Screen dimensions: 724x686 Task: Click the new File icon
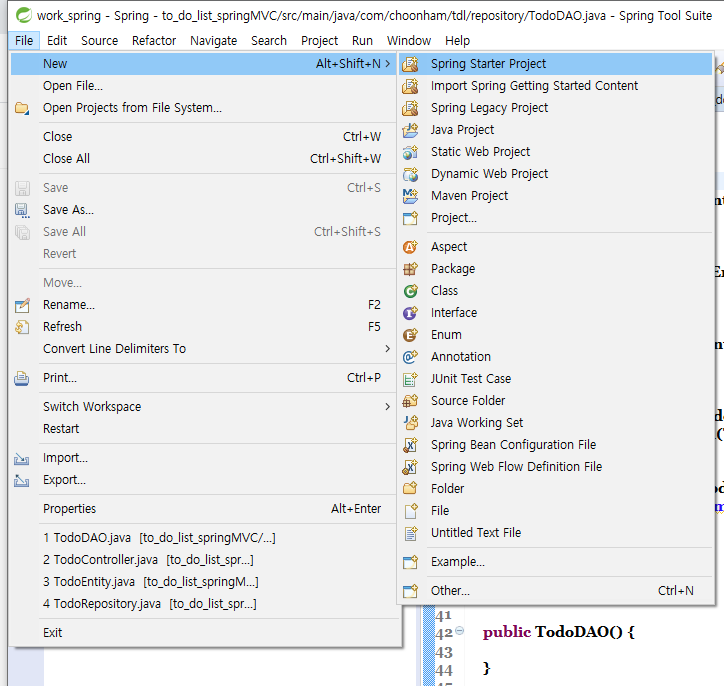point(410,511)
